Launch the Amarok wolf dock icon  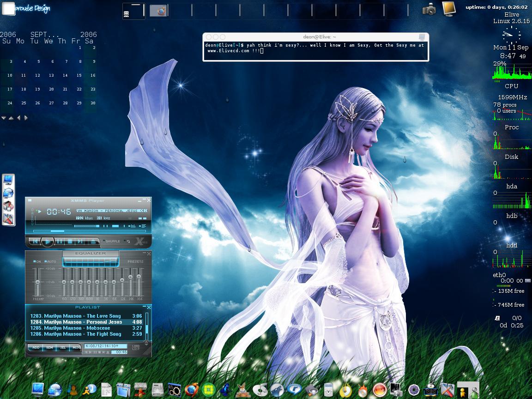pos(277,390)
